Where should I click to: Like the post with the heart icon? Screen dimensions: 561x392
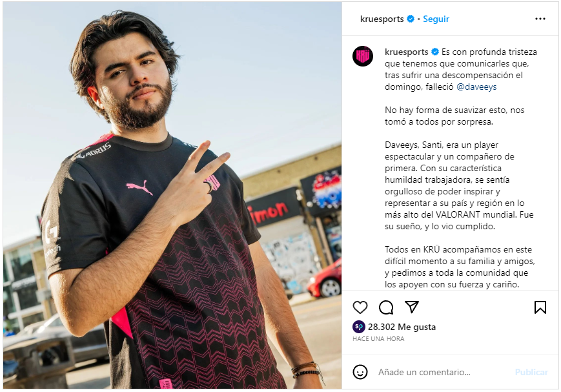[x=360, y=307]
